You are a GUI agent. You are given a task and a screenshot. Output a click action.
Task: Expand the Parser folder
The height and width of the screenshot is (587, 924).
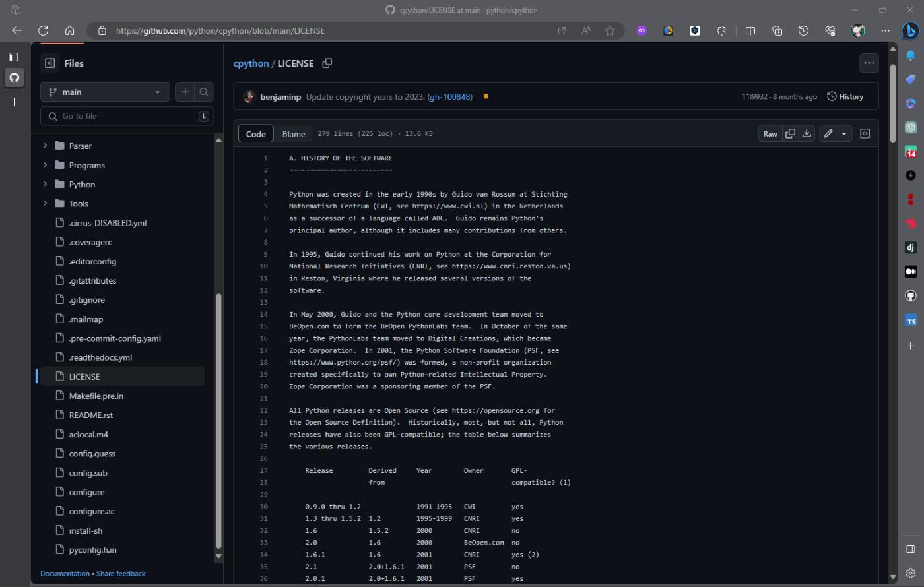(x=45, y=146)
